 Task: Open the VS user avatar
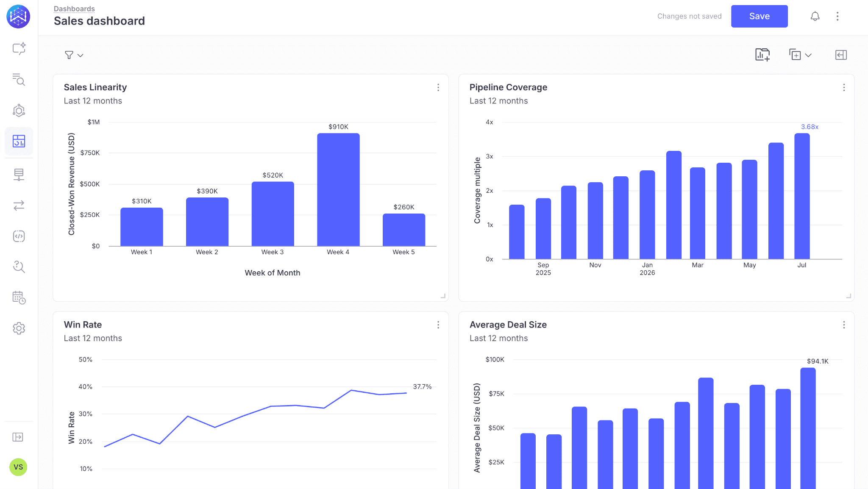click(x=18, y=467)
